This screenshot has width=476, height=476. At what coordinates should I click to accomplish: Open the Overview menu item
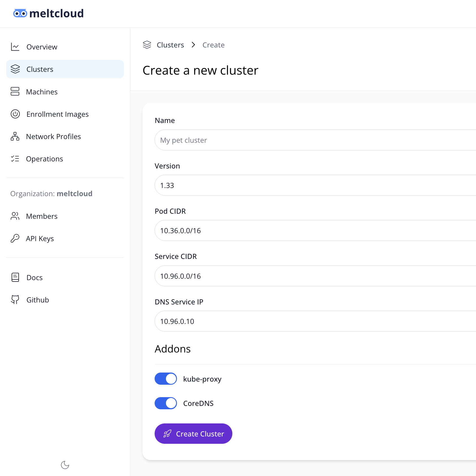point(65,47)
